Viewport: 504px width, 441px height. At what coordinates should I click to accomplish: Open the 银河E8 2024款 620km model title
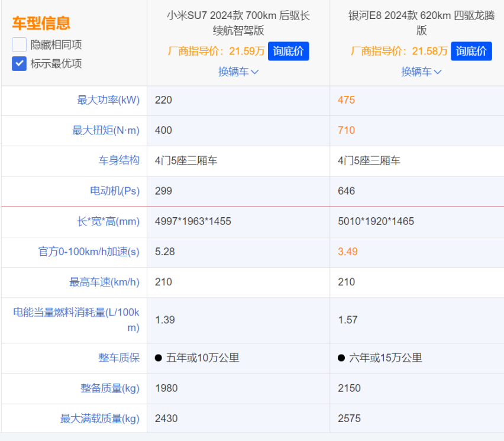coord(421,23)
